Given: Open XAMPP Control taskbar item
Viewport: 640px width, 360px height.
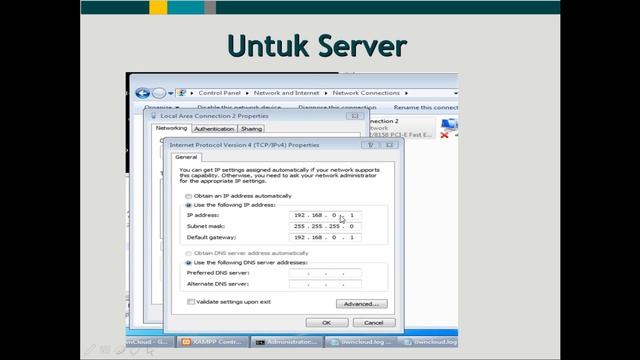Looking at the screenshot, I should point(213,342).
